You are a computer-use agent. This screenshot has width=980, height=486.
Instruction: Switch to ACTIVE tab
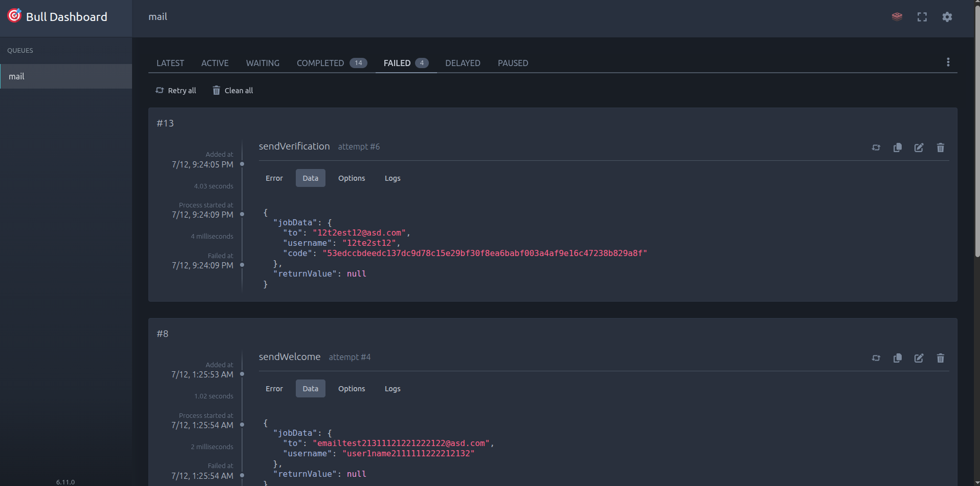pos(215,63)
